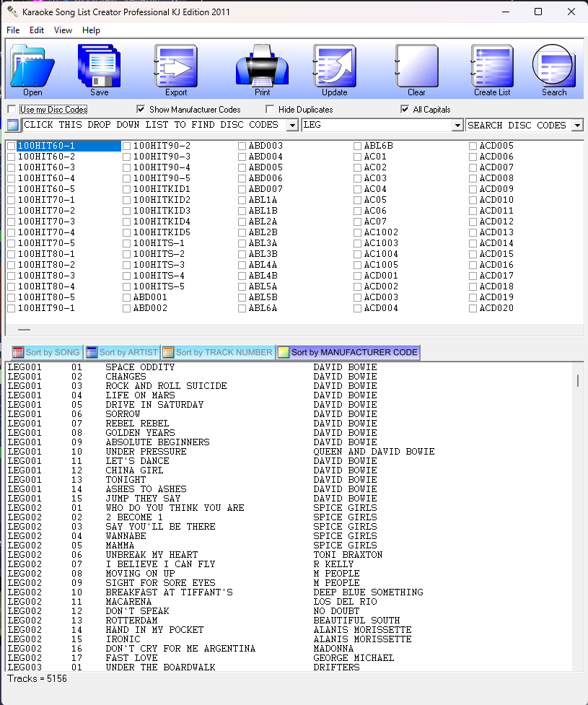
Task: Tick the ABD001 disc code checkbox
Action: (127, 297)
